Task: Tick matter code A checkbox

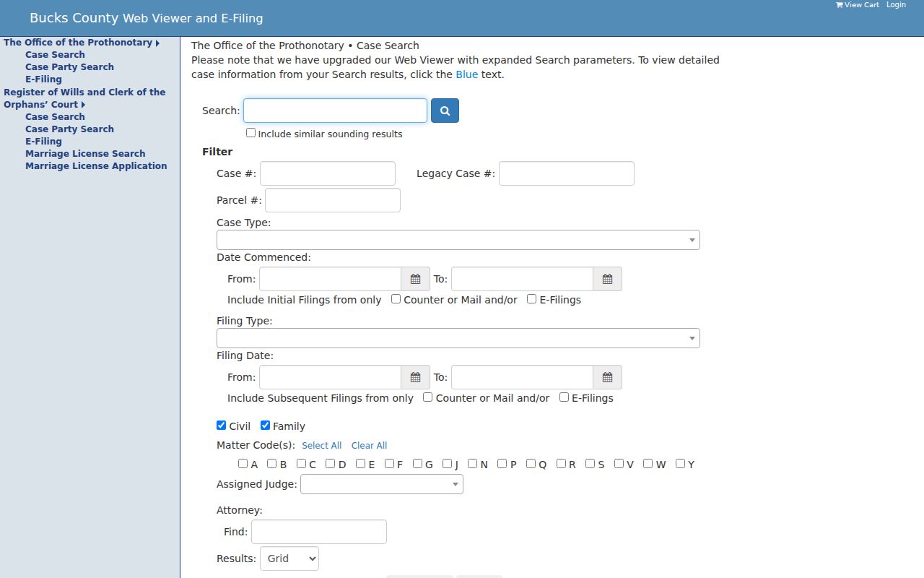Action: (x=243, y=464)
